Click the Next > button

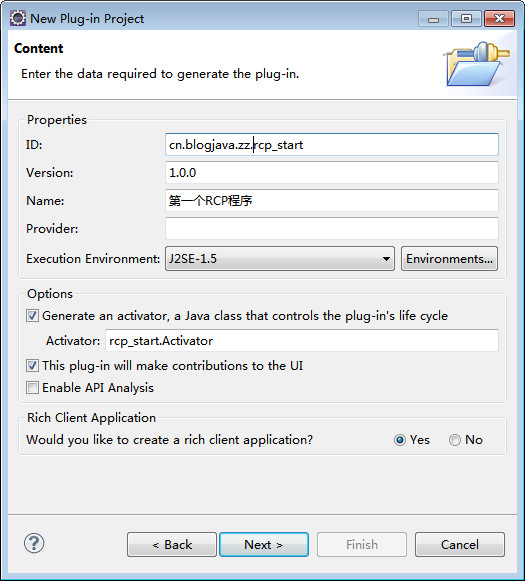coord(264,545)
